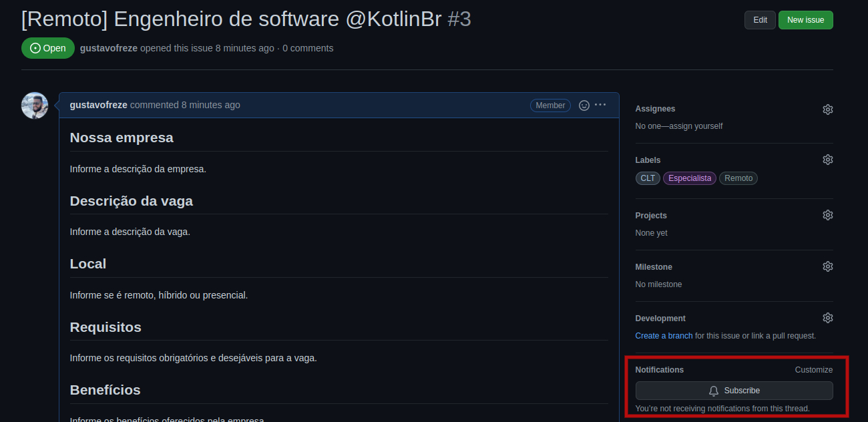Click 'Informe a descrição da vaga.' text

tap(130, 232)
